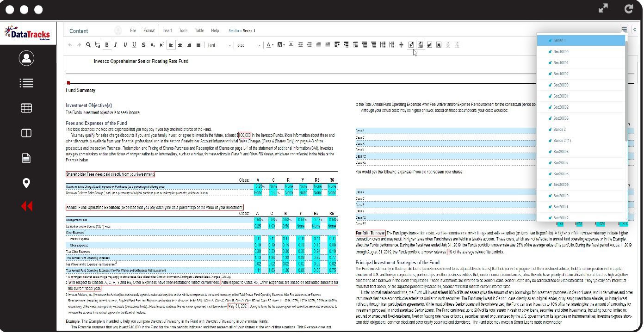Click the plus-shaped toolbar icon
Image resolution: width=644 pixels, height=333 pixels.
[401, 45]
